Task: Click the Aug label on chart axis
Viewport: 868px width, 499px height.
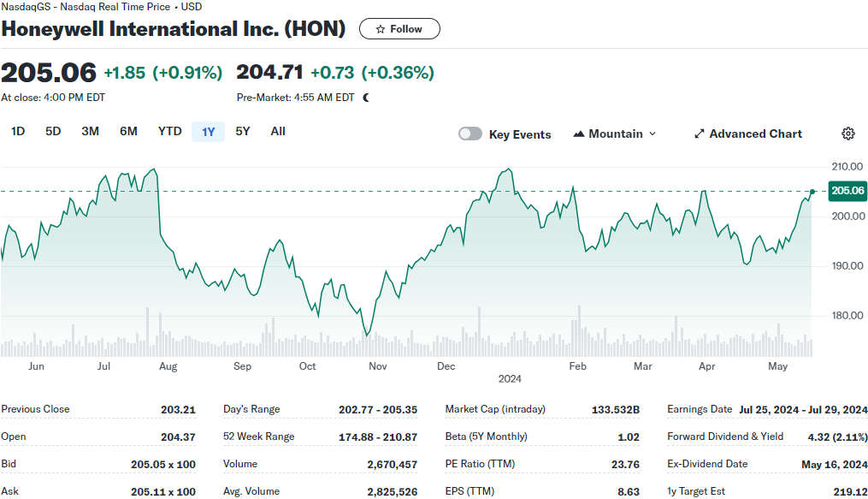Action: pyautogui.click(x=168, y=366)
